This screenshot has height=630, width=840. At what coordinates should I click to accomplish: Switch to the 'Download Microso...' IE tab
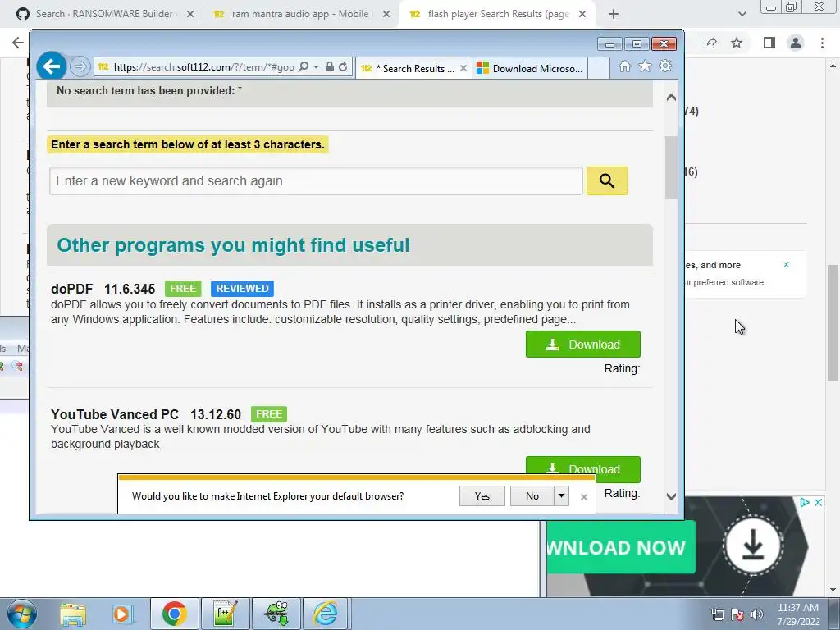click(x=529, y=69)
